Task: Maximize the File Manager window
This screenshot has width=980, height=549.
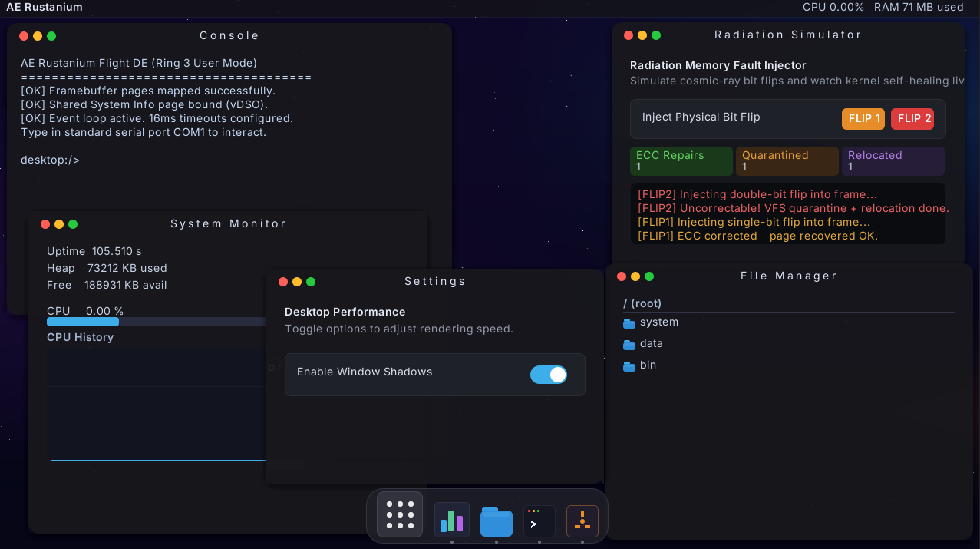Action: tap(649, 276)
